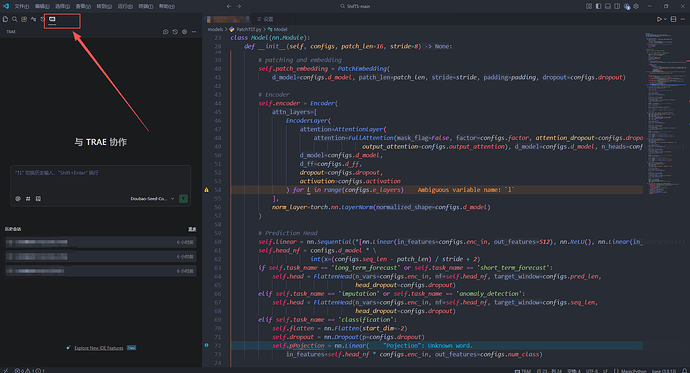The height and width of the screenshot is (373, 690).
Task: Run the Python file with play button
Action: pos(659,19)
